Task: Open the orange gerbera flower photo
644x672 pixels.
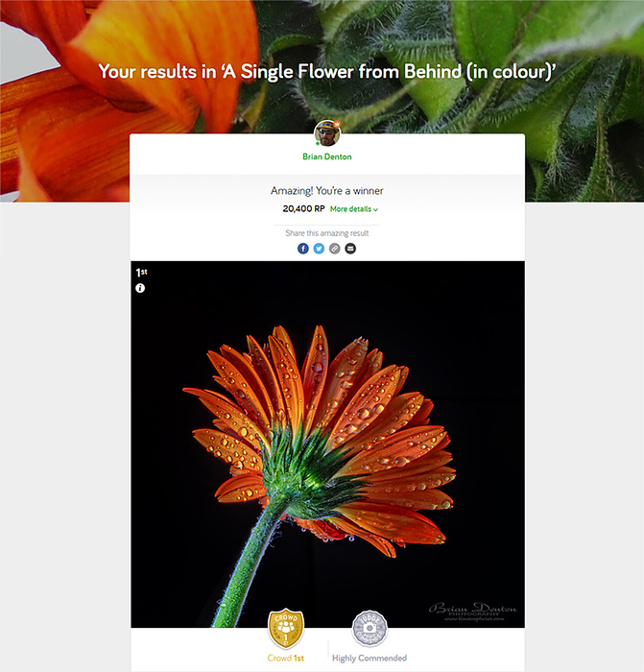Action: click(328, 444)
